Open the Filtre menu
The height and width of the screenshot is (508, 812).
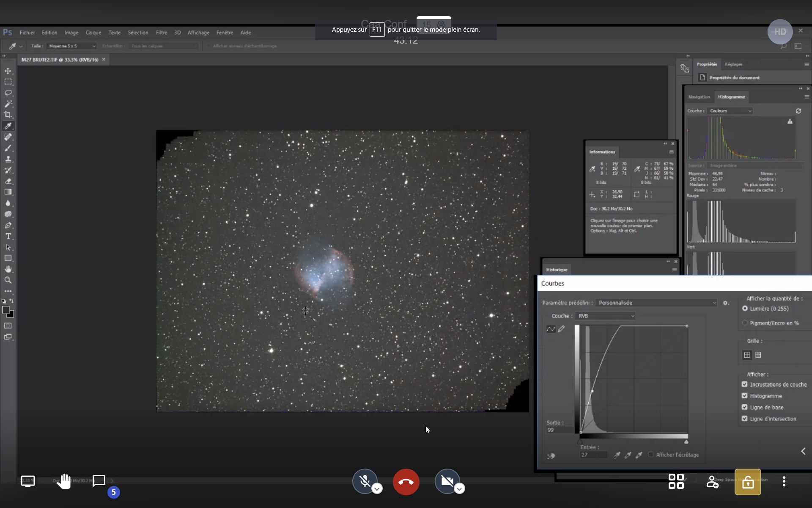[161, 33]
